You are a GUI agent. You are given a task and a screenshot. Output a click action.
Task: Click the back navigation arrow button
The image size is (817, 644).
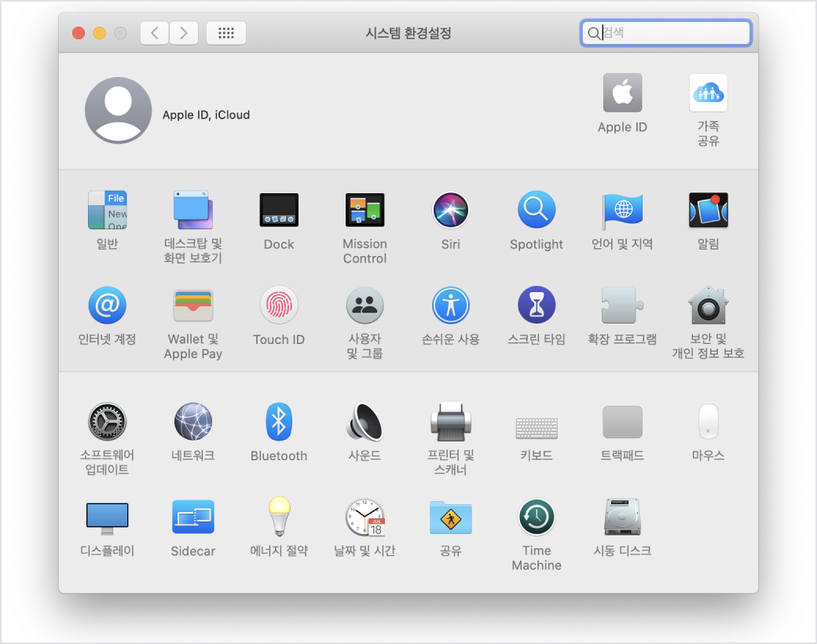point(155,33)
